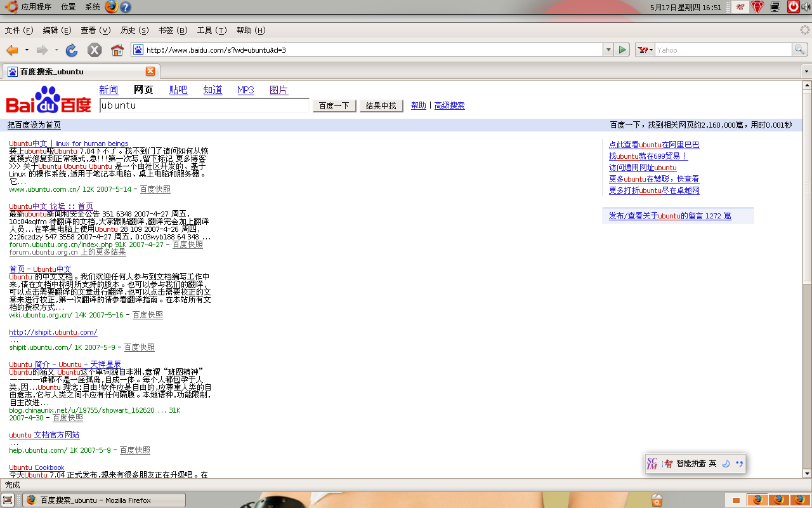
Task: Open the 文件 (F) menu
Action: pyautogui.click(x=19, y=30)
